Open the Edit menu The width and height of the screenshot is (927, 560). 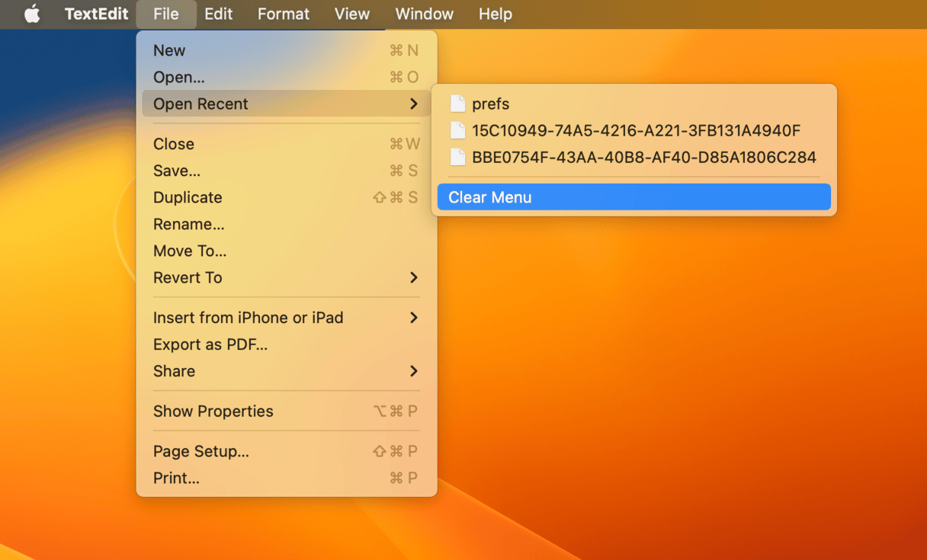pyautogui.click(x=219, y=14)
